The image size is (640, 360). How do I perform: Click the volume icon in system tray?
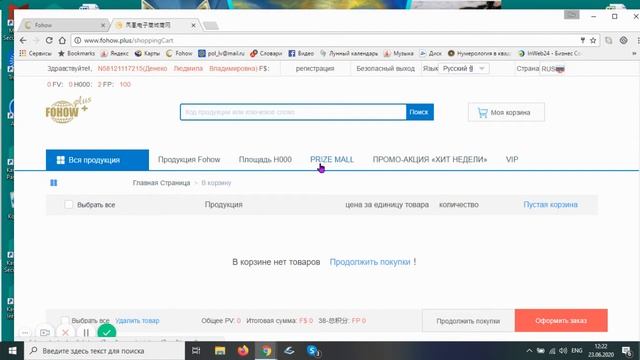[563, 351]
